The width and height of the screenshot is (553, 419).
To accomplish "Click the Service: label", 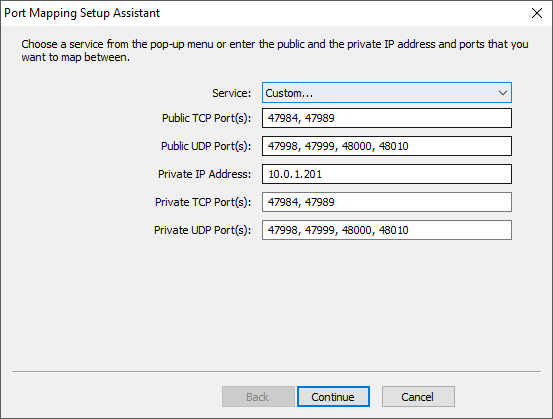I will tap(231, 93).
